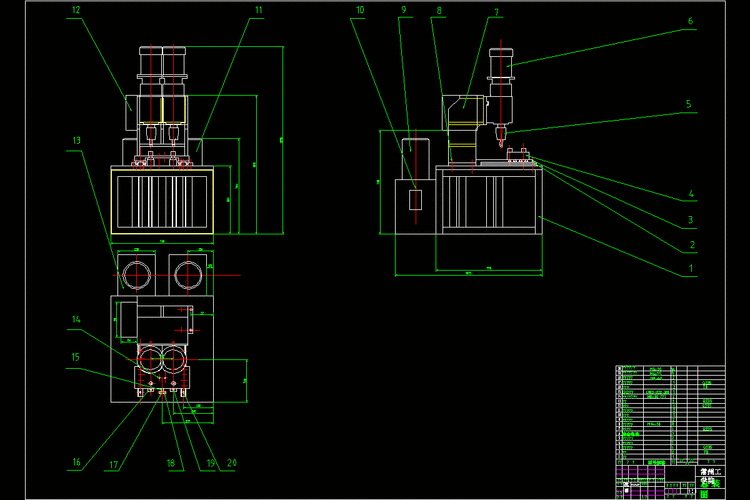
Task: Click part label 17
Action: coord(113,463)
